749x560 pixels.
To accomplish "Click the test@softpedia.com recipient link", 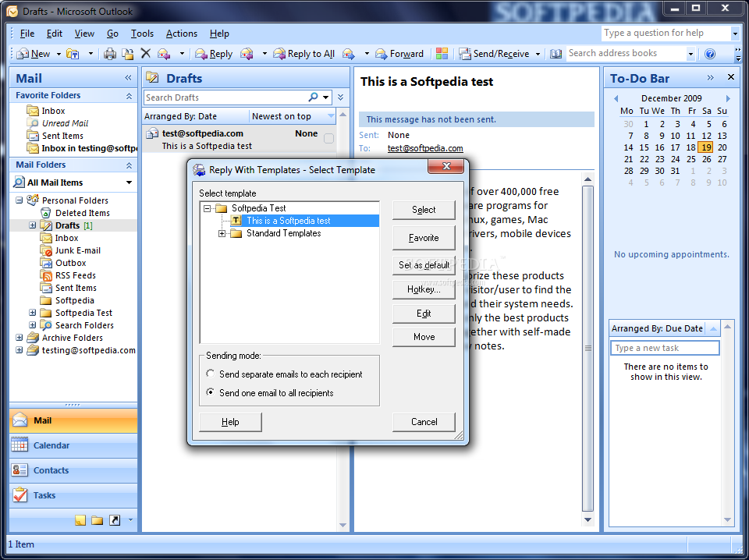I will [425, 148].
